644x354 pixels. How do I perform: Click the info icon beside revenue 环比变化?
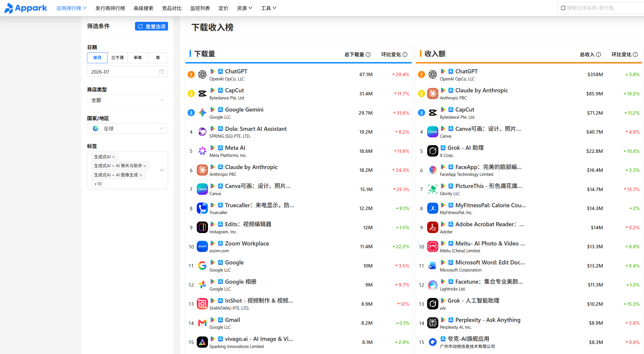[635, 55]
